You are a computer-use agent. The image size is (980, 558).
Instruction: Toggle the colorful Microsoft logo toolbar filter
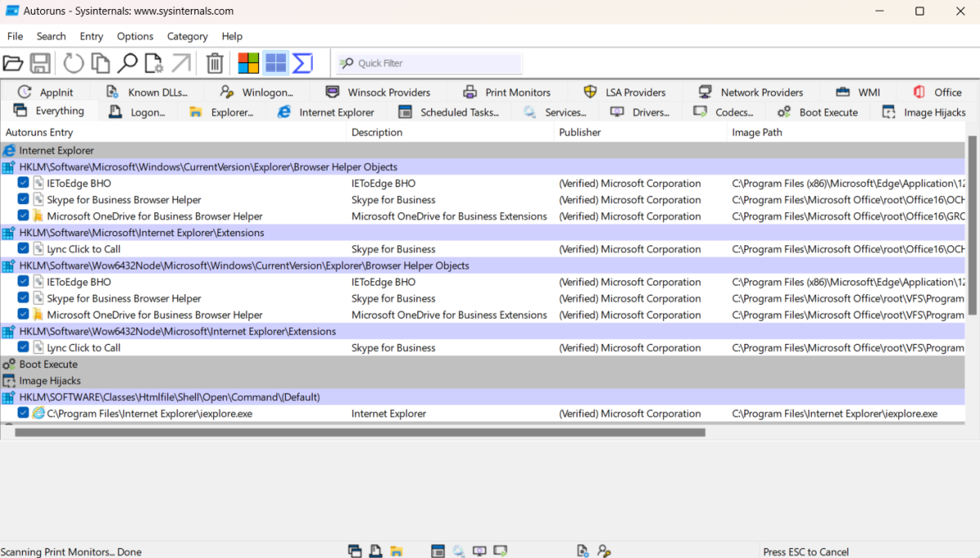pos(248,63)
